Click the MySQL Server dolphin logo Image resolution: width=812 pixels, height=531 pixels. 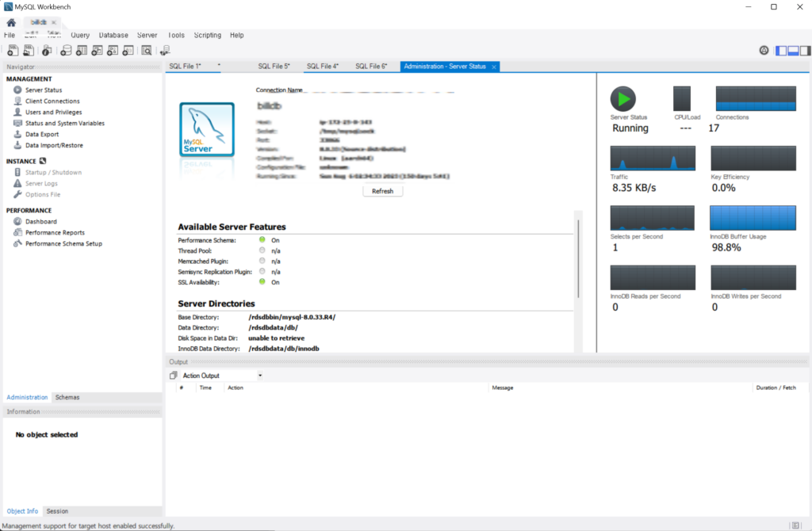tap(207, 129)
